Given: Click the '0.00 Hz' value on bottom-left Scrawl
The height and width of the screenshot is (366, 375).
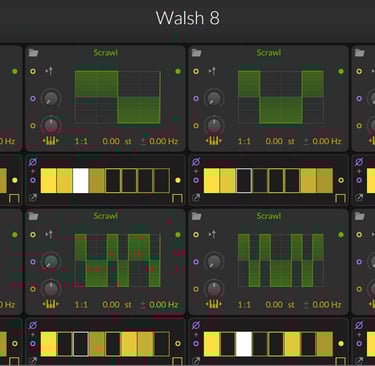Looking at the screenshot, I should click(x=164, y=305).
